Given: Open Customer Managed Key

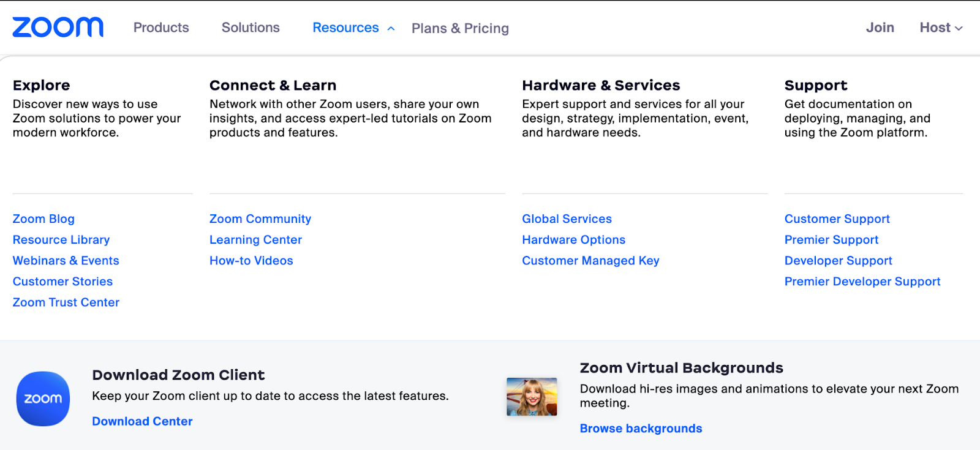Looking at the screenshot, I should [590, 260].
